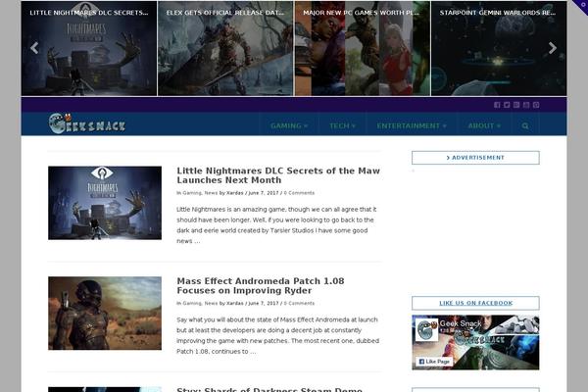
Task: Click the Pinterest social icon in header
Action: click(536, 105)
